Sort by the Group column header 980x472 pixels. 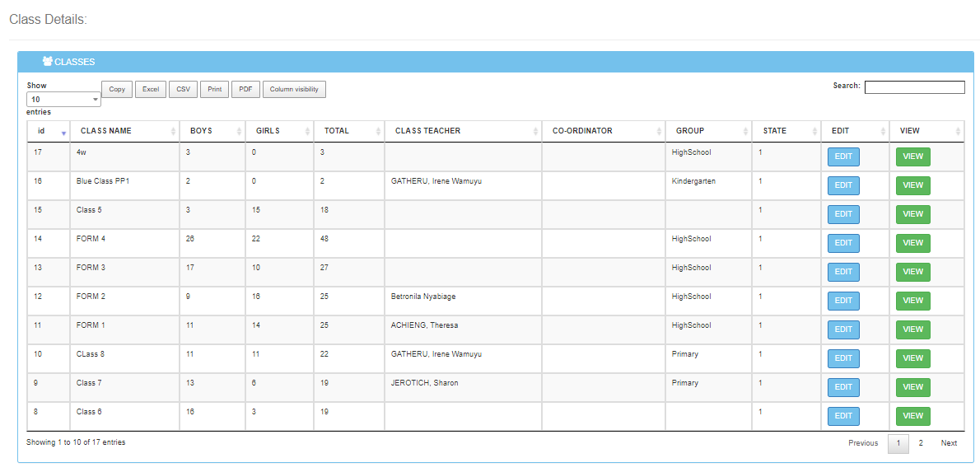tap(690, 131)
